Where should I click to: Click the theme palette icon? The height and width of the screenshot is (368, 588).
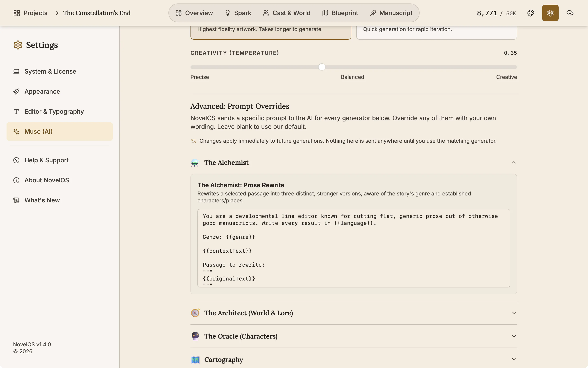point(531,13)
